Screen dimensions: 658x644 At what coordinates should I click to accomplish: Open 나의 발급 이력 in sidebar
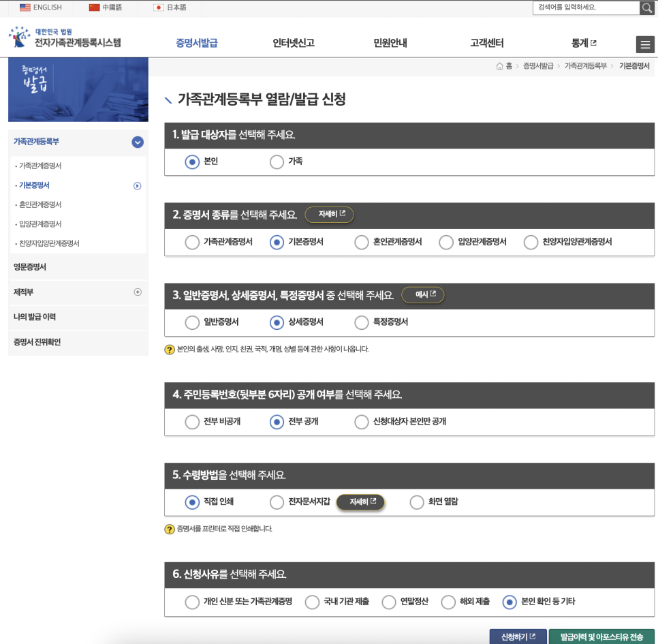(35, 317)
